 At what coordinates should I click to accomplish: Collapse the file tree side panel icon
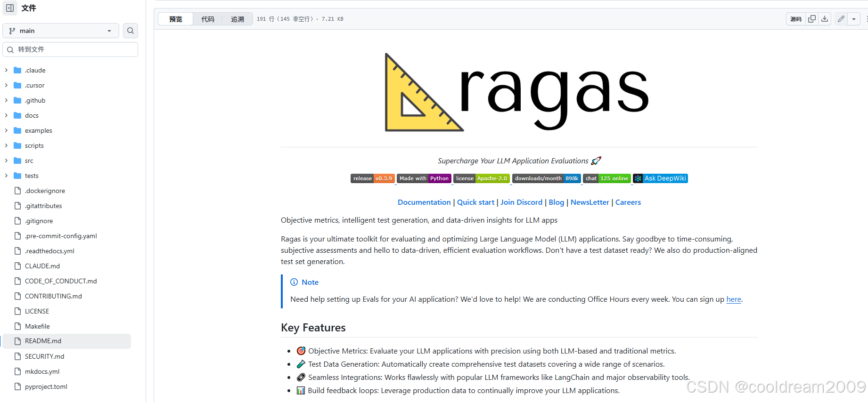click(10, 8)
